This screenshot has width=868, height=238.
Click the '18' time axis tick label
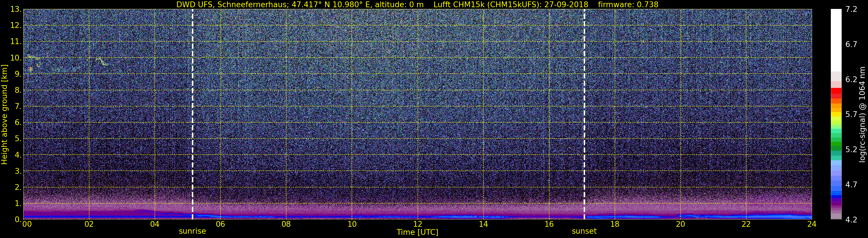614,224
